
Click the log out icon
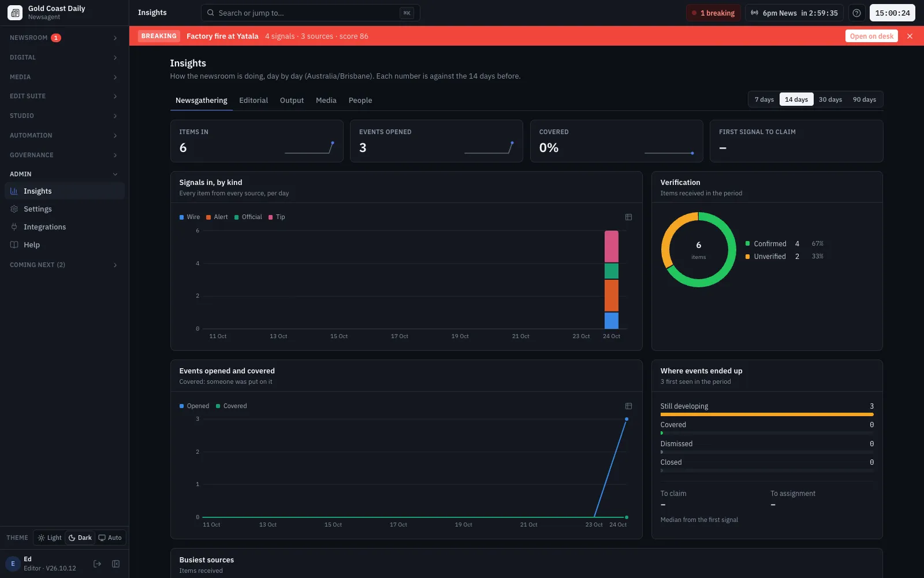[97, 564]
